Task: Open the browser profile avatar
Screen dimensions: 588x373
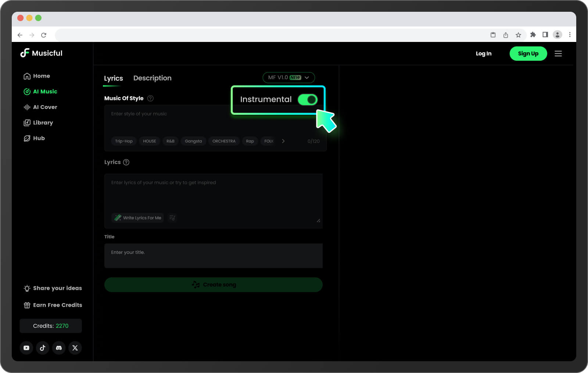Action: [x=557, y=35]
